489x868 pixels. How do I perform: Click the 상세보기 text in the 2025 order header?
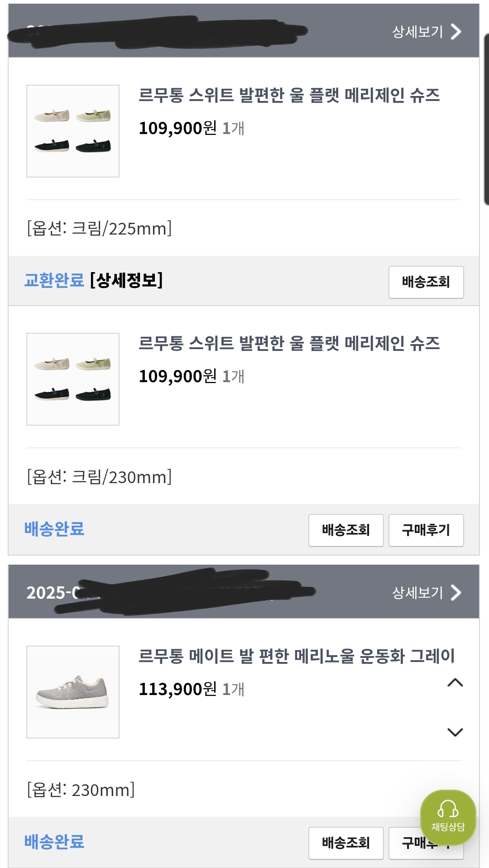click(417, 593)
